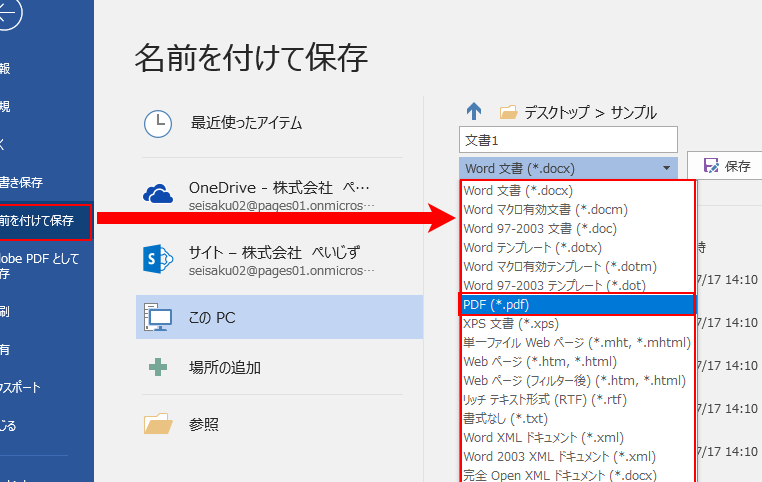Click the 文書1 filename input field

click(x=568, y=139)
